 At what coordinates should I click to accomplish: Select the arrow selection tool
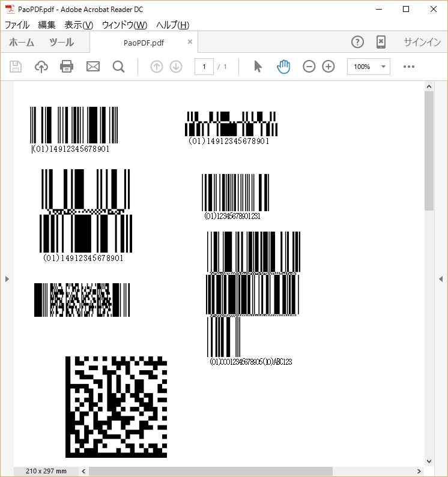point(258,67)
